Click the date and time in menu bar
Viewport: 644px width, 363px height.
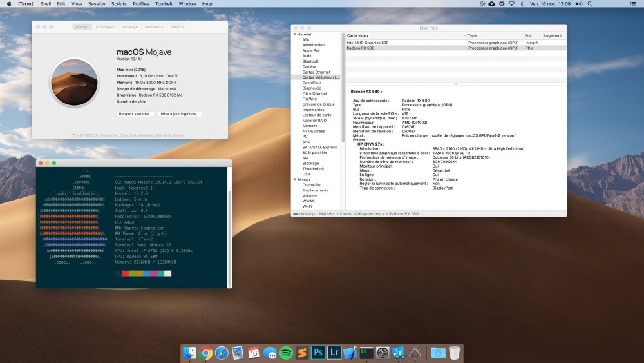(550, 4)
